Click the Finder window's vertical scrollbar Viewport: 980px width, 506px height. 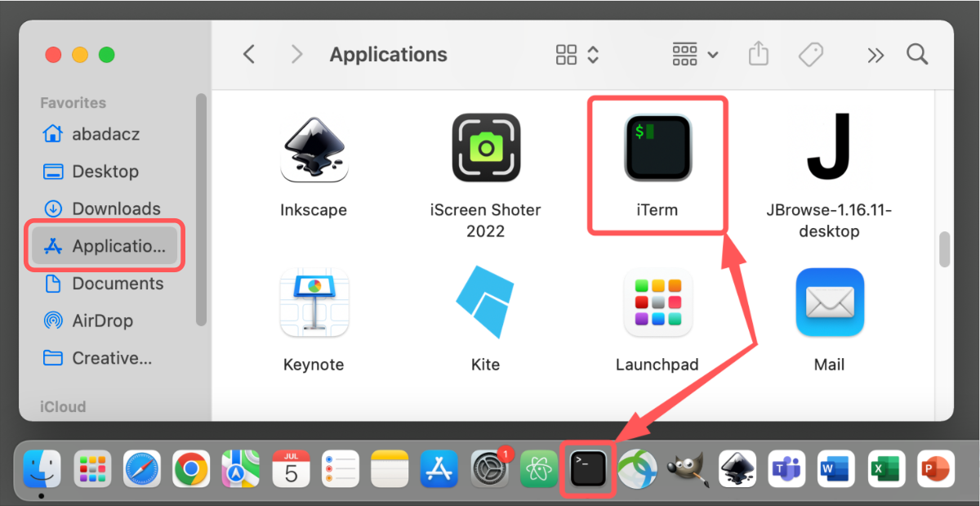[945, 249]
